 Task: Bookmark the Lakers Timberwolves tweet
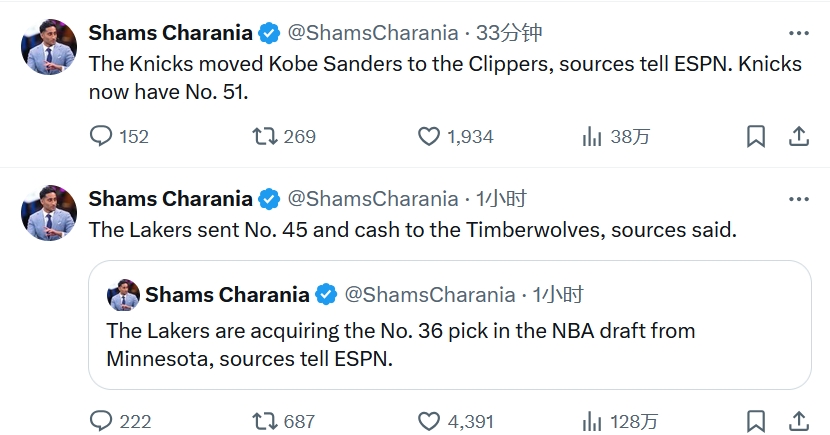[756, 421]
